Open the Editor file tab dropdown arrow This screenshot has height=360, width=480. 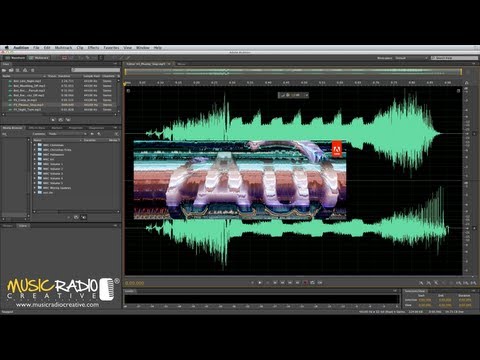[169, 64]
